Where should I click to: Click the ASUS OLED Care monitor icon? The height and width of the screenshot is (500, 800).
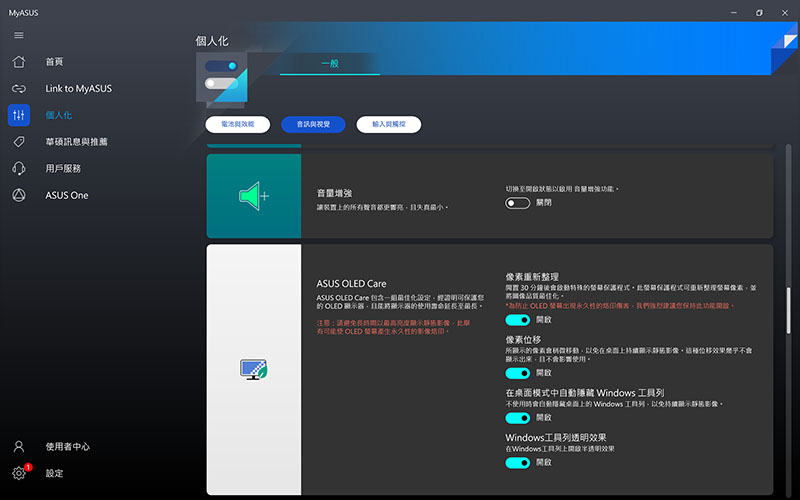pos(254,369)
